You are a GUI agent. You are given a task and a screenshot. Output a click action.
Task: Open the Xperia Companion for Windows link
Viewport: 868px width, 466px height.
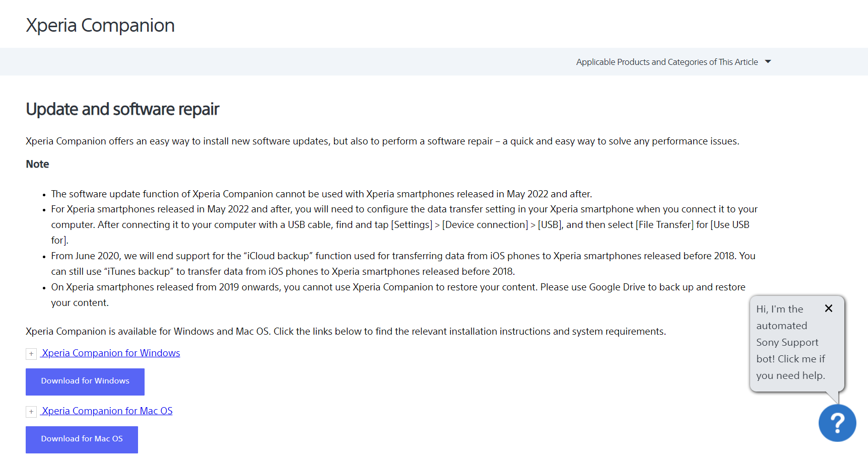(x=111, y=353)
